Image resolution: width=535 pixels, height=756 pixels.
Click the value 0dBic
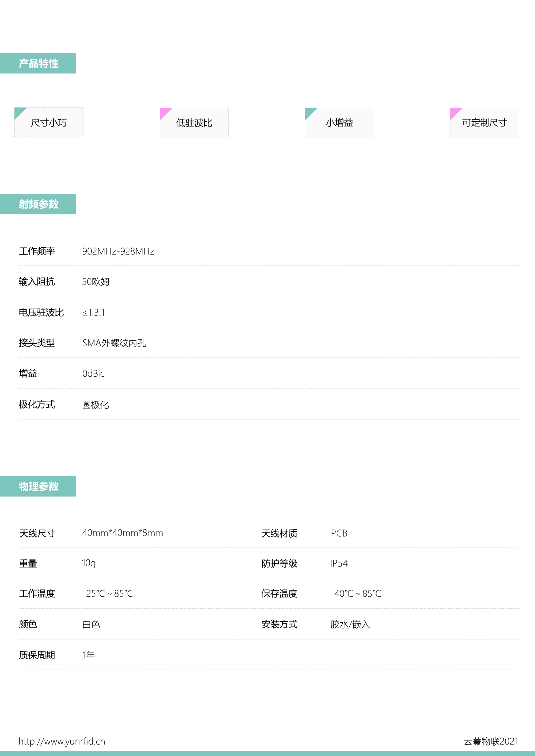93,373
